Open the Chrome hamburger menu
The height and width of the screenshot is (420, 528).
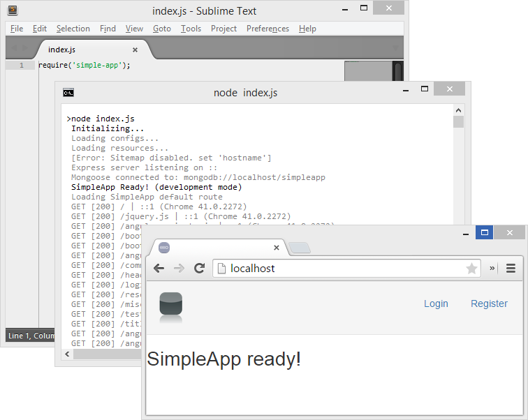(x=511, y=268)
